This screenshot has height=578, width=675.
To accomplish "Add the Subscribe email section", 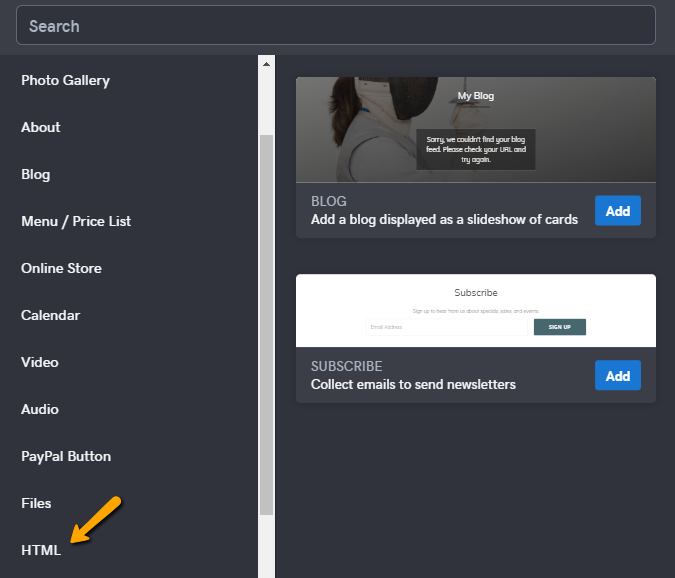I will [617, 376].
